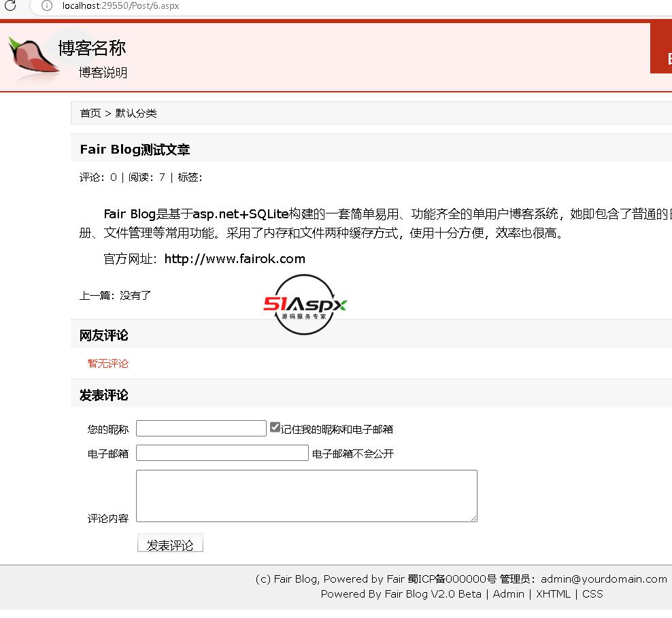Focus the 您的昵称 nickname input
672x618 pixels.
coord(201,428)
